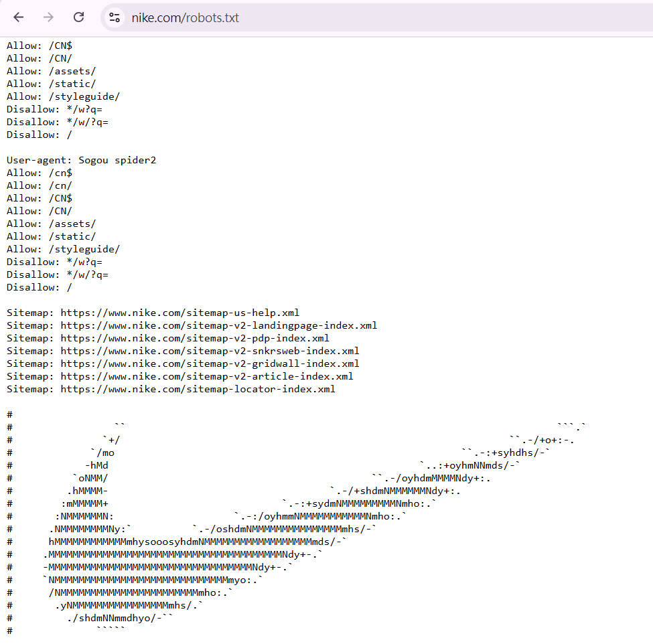This screenshot has width=653, height=644.
Task: Click the sitemap-v2-snkrsweb-index.xml line
Action: coord(183,351)
